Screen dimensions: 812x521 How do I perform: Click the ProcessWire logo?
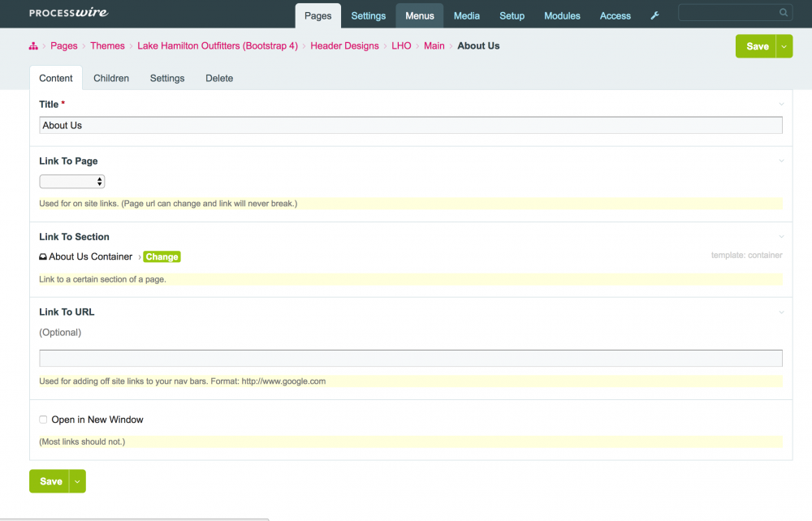[68, 13]
